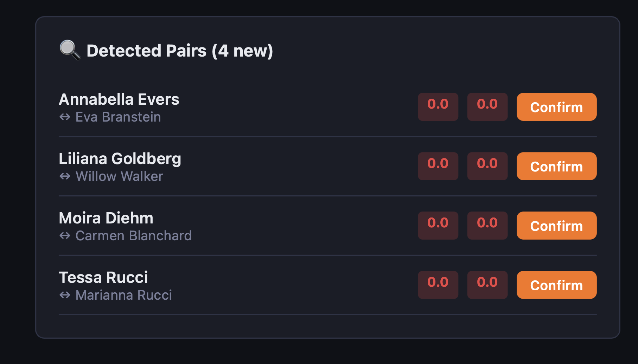This screenshot has width=638, height=364.
Task: Click first 0.0 score badge for Annabella Evers
Action: point(438,107)
